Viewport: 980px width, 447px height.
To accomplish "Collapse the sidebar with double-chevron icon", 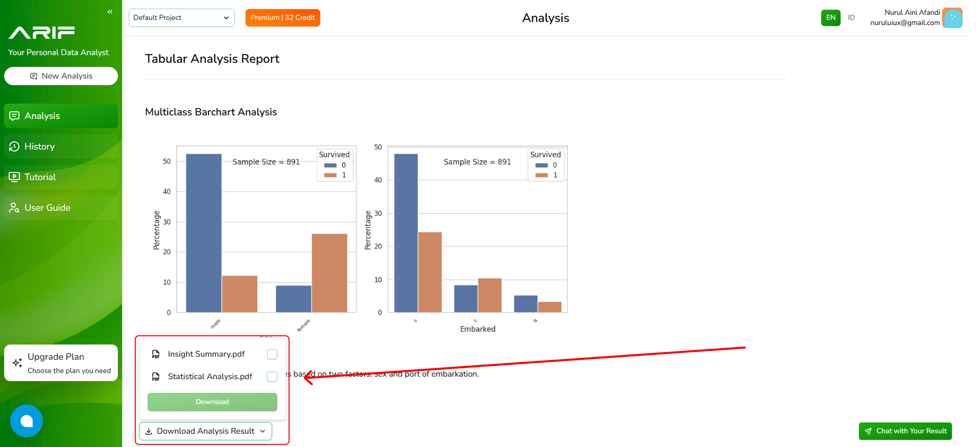I will 110,12.
